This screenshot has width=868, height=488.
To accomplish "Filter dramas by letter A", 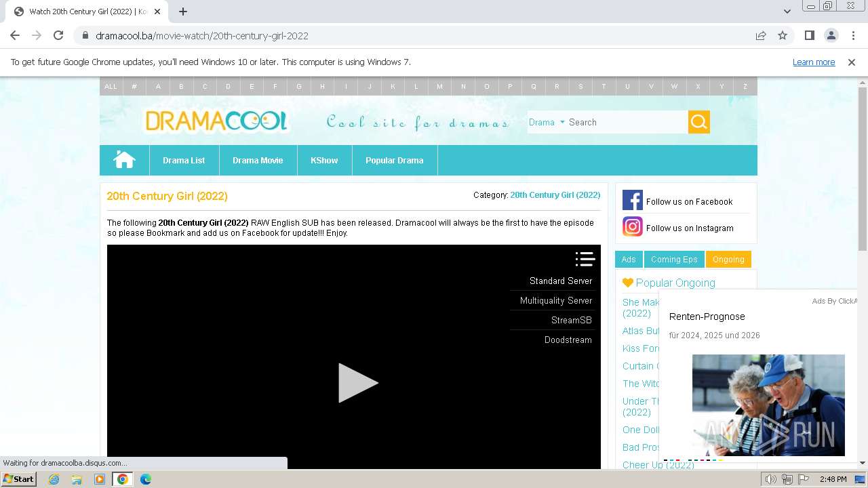I will [158, 86].
